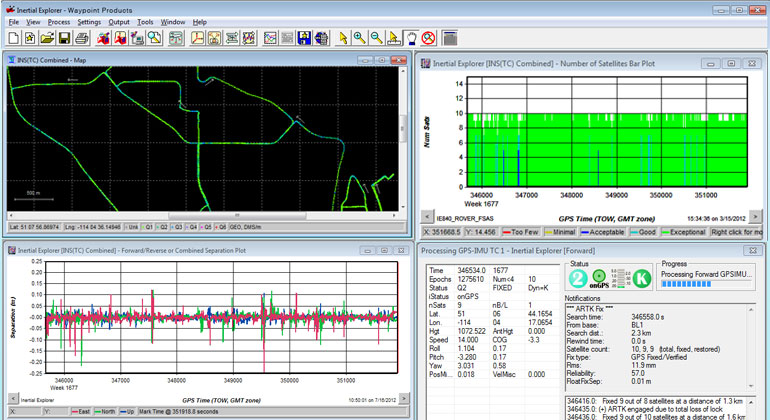Screen dimensions: 770x420
Task: Select the zoom in magnifier tool
Action: tap(359, 38)
